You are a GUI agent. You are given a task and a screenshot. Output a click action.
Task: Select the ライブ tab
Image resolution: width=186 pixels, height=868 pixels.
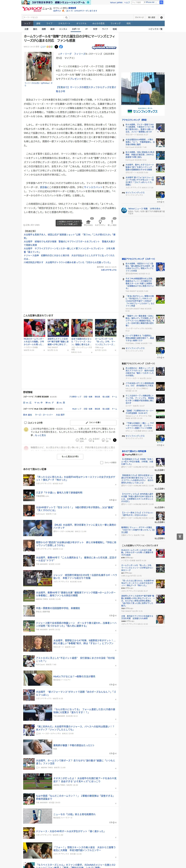pos(49,23)
